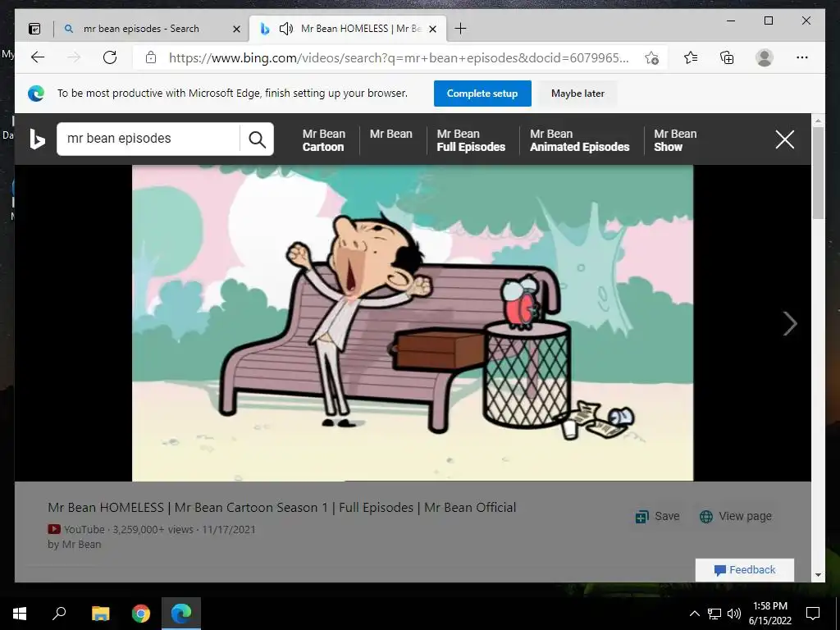The width and height of the screenshot is (840, 630).
Task: Open the browser profile menu
Action: (x=765, y=57)
